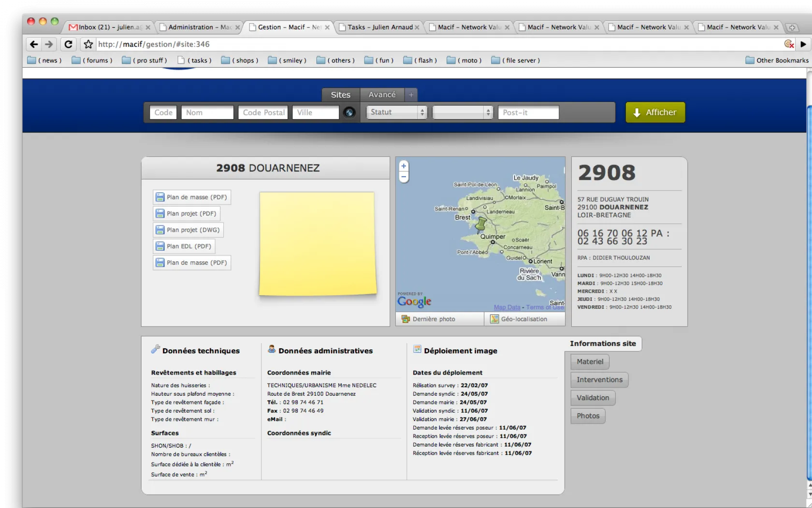
Task: Open the empty dropdown next to Statut
Action: [x=462, y=112]
